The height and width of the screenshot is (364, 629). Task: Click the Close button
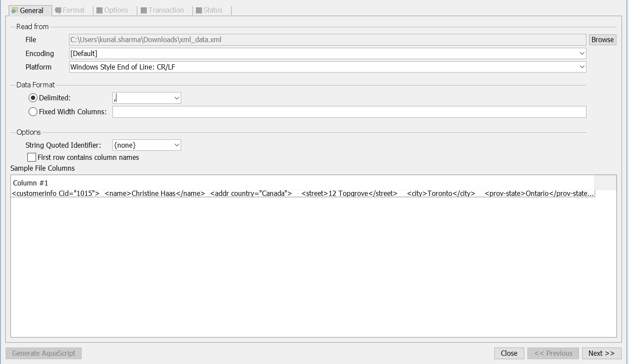509,353
